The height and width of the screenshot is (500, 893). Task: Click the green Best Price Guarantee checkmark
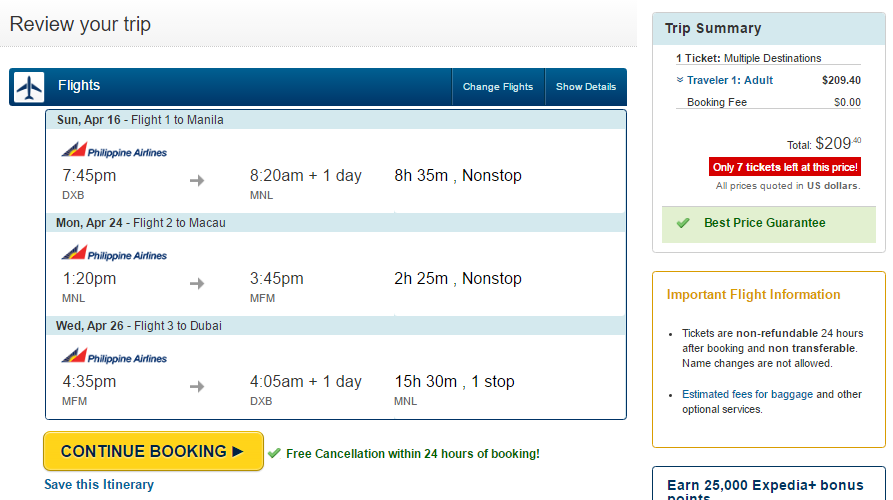pyautogui.click(x=683, y=223)
